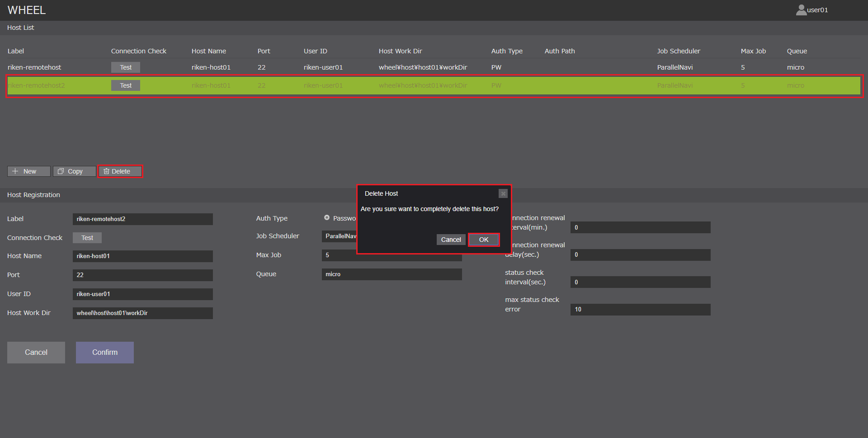Click the Queue input field

pos(392,274)
